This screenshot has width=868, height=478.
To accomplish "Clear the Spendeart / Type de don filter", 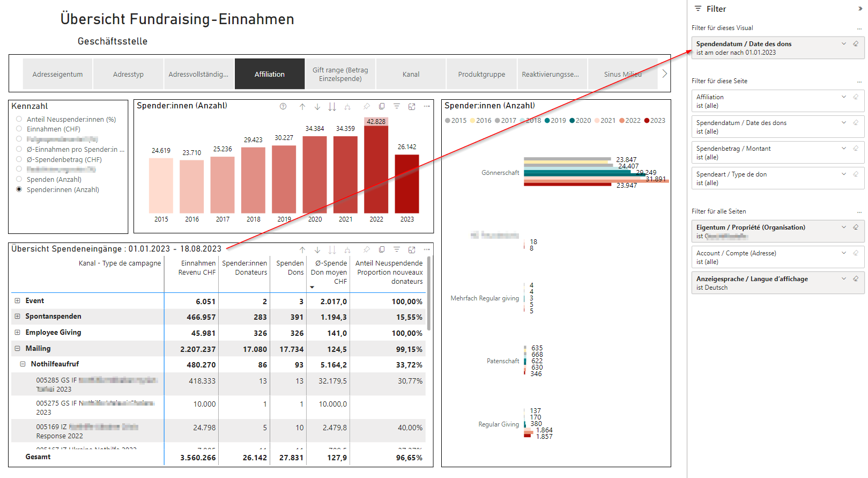I will click(x=856, y=174).
